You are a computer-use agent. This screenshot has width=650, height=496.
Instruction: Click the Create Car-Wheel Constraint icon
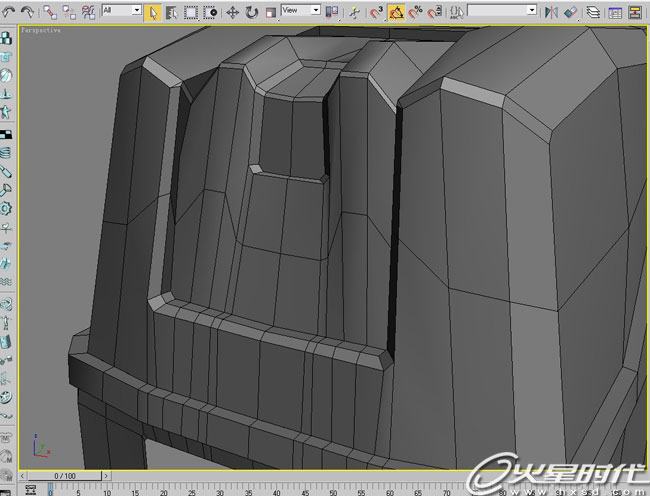tap(6, 397)
